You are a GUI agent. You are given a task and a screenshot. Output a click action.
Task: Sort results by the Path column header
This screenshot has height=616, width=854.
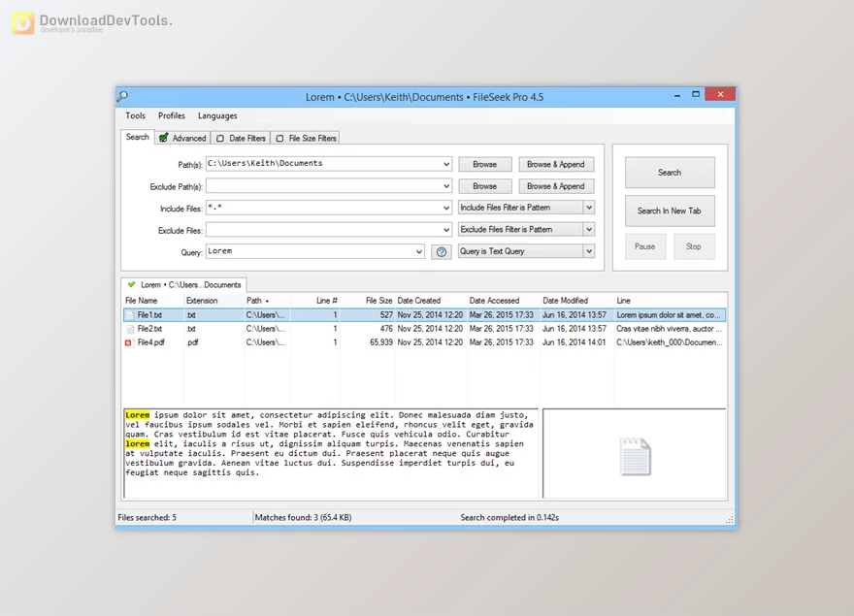256,300
